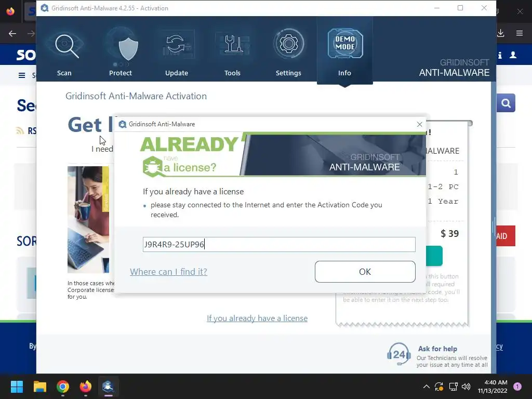
Task: Click Gridinsoft Anti-Malware taskbar icon
Action: pos(108,387)
